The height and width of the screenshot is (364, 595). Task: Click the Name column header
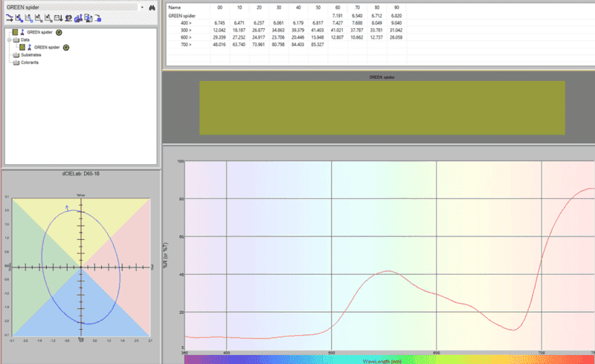175,7
